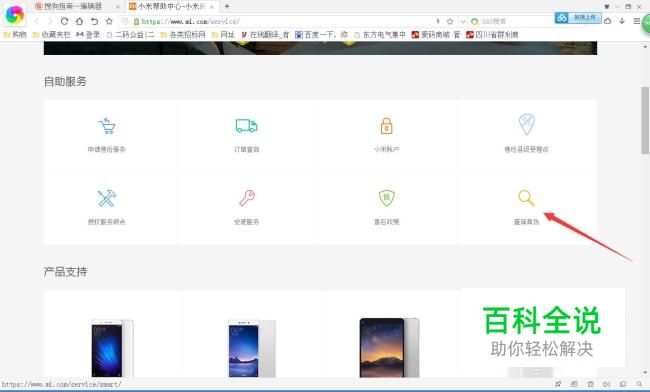Reload the page with the refresh icon
This screenshot has width=650, height=392.
(x=64, y=21)
